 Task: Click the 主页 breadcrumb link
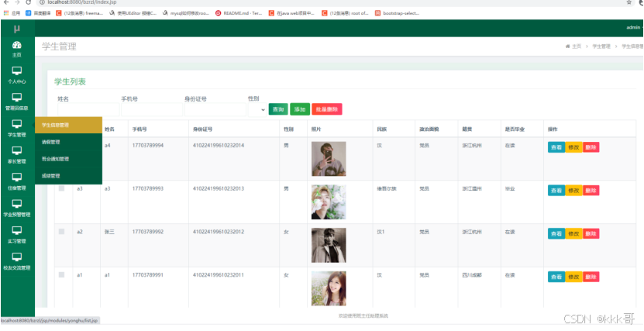pos(577,47)
